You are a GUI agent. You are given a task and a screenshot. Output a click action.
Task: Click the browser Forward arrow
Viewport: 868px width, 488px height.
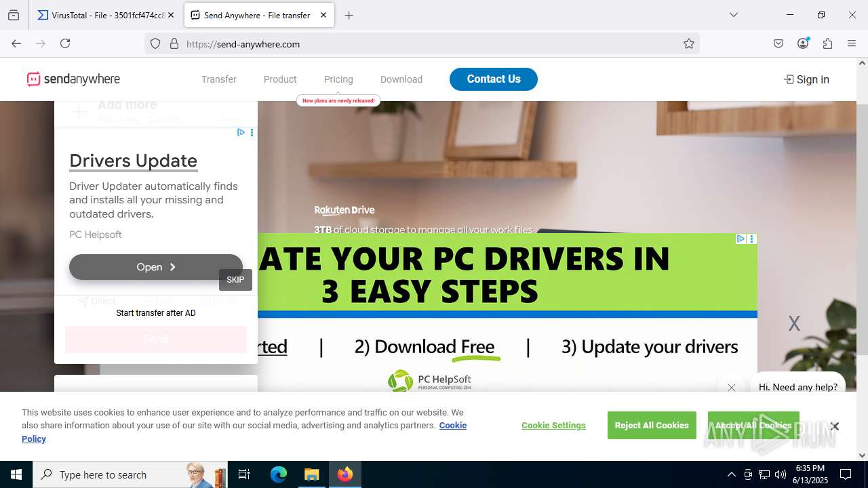pyautogui.click(x=41, y=43)
